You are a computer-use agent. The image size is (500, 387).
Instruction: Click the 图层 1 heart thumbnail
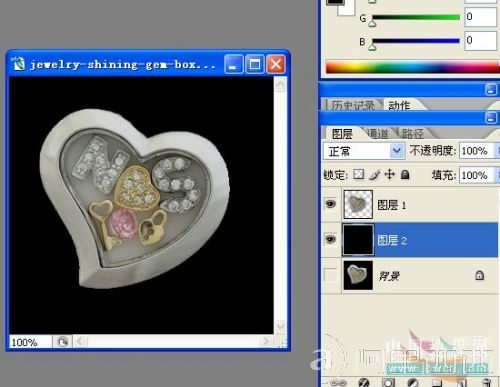[358, 204]
